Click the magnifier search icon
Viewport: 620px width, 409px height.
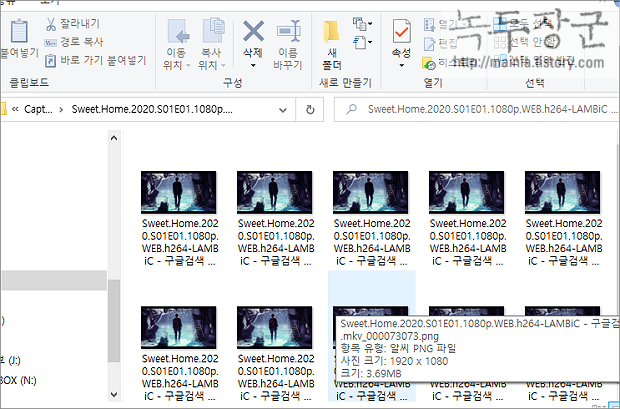(x=351, y=109)
